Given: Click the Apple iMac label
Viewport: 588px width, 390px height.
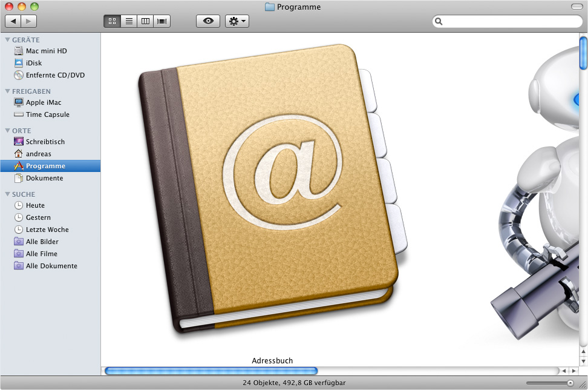Looking at the screenshot, I should (x=44, y=102).
